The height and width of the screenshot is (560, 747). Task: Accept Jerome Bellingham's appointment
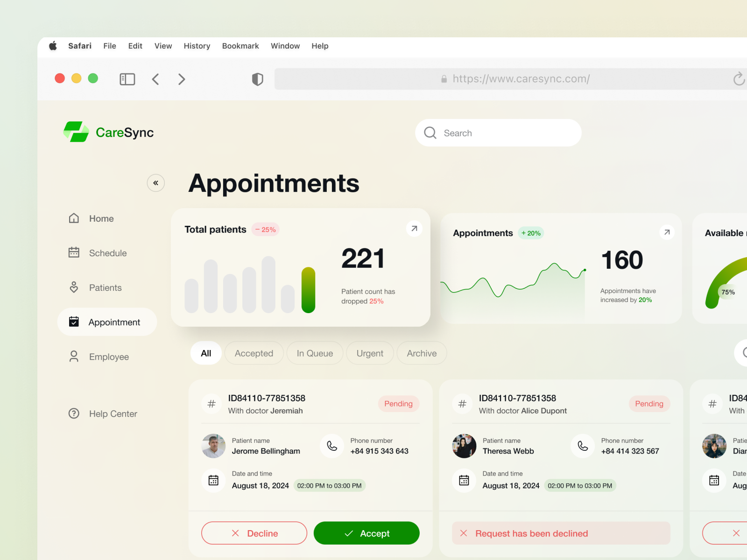coord(366,533)
